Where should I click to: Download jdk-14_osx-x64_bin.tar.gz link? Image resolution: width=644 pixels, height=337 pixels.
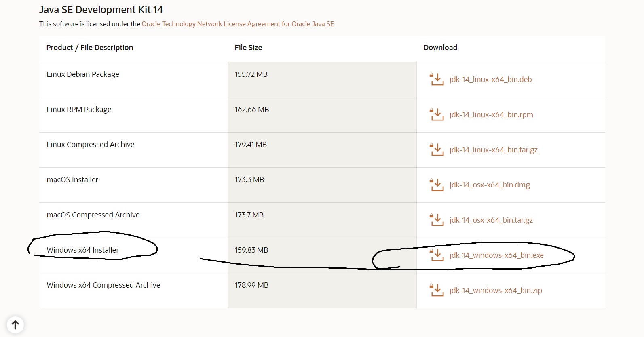(x=491, y=220)
